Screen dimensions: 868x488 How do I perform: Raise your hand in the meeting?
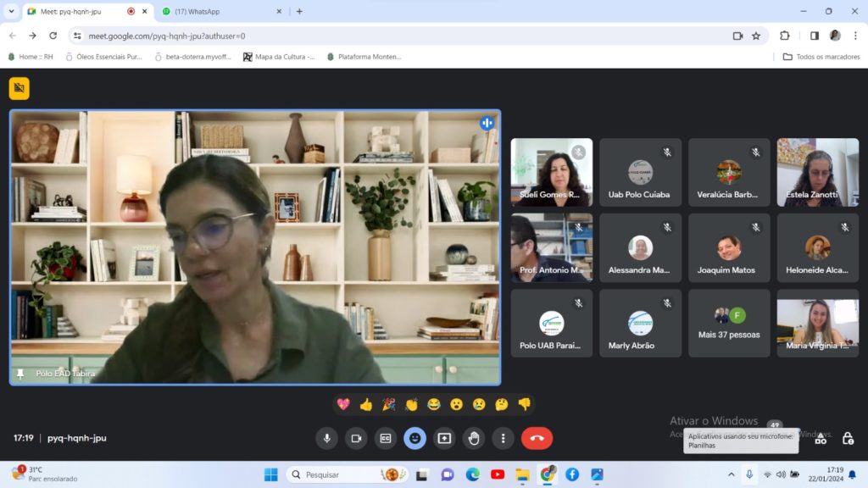coord(474,438)
